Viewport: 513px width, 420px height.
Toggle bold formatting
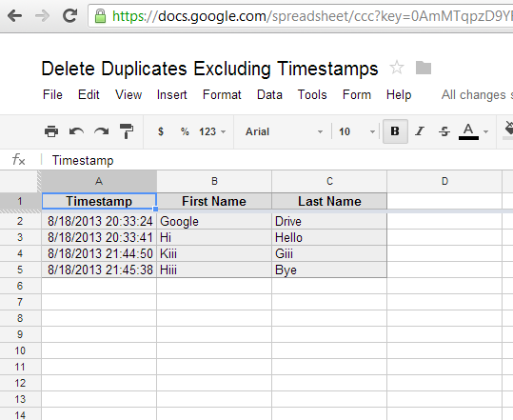point(395,131)
